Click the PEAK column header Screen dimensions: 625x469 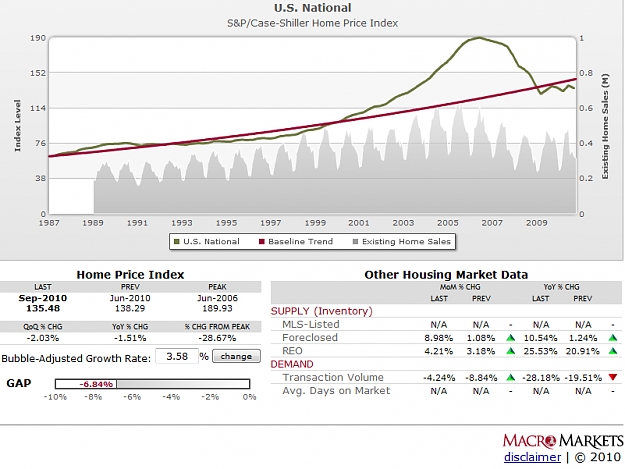tap(217, 287)
